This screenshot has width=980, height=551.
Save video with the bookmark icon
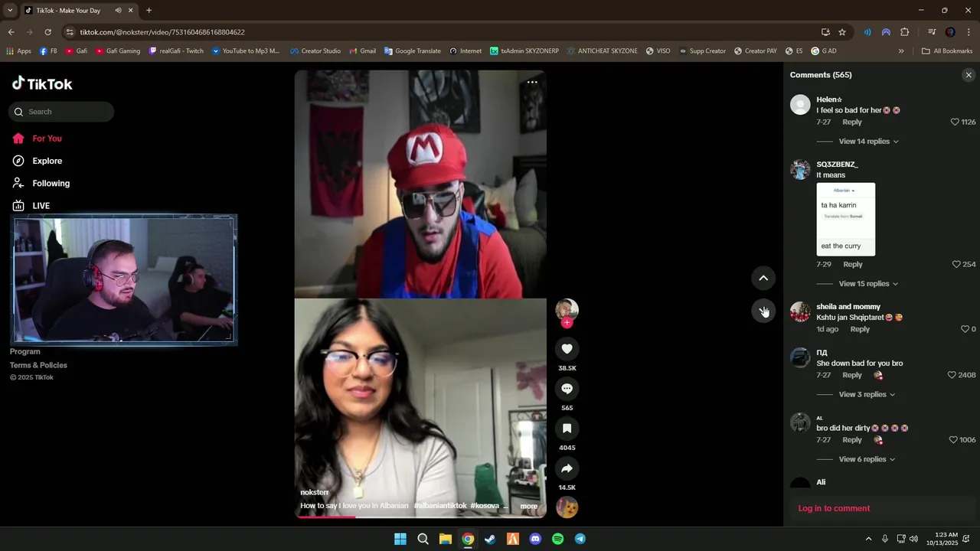click(567, 429)
